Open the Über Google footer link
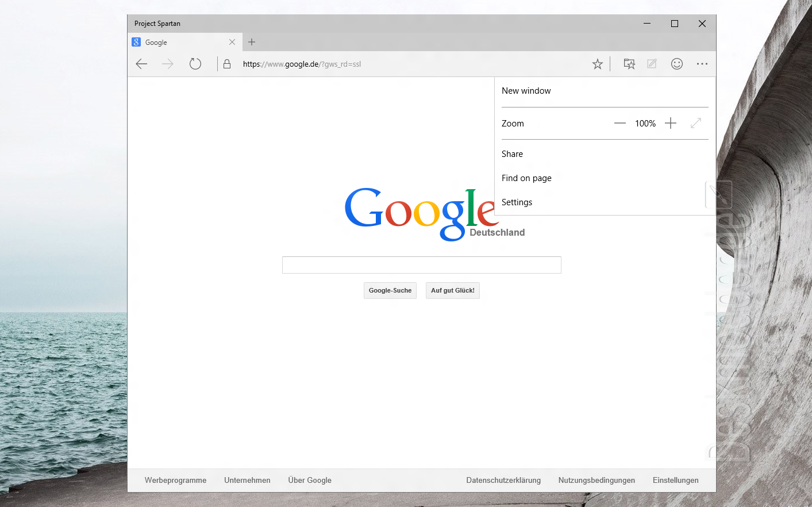Viewport: 812px width, 507px height. tap(310, 481)
